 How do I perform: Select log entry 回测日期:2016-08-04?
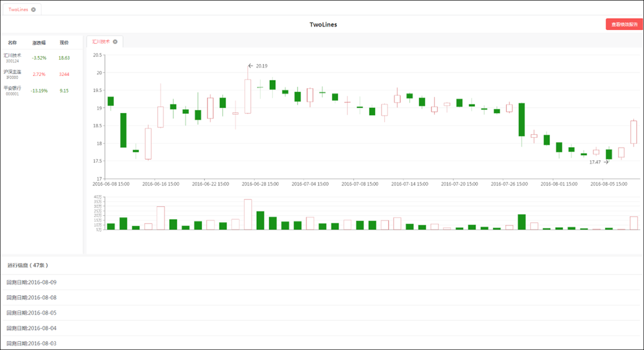(31, 328)
